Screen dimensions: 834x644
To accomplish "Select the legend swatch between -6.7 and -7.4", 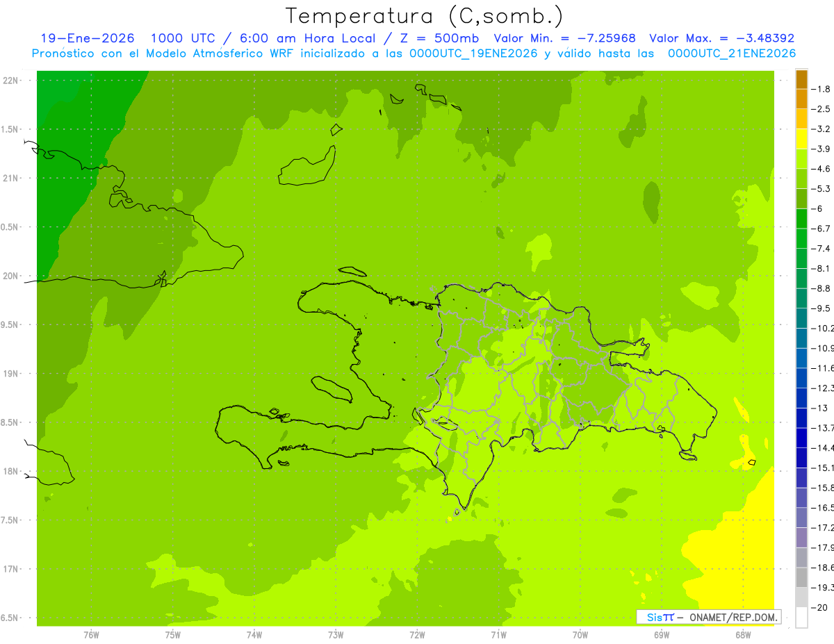I will tap(801, 238).
